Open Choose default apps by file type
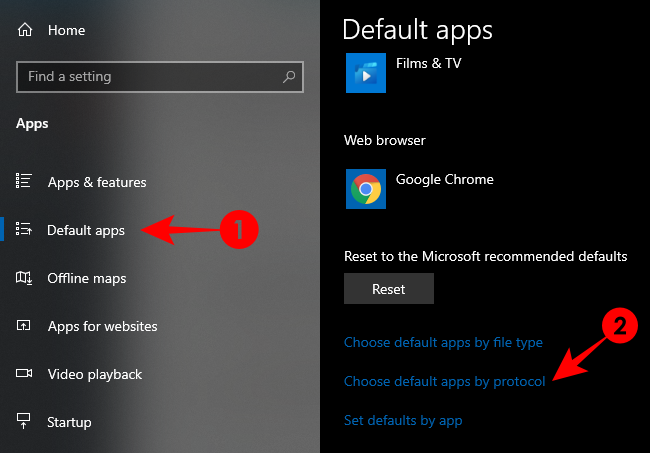The image size is (650, 453). click(443, 342)
